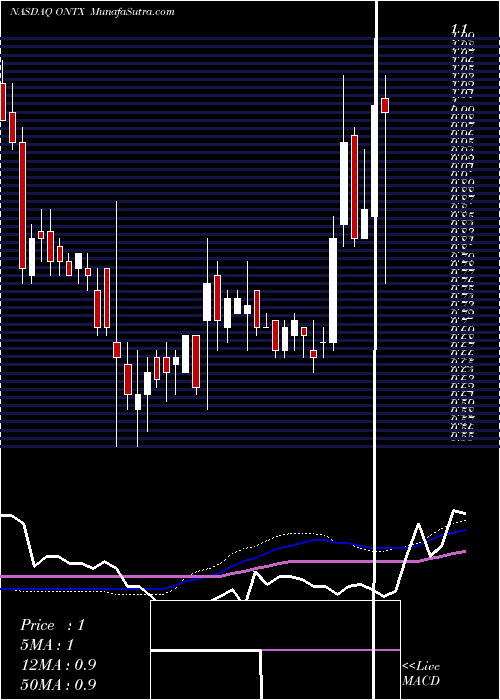Click the '12MA : 0.9' value
The image size is (500, 700).
(58, 665)
